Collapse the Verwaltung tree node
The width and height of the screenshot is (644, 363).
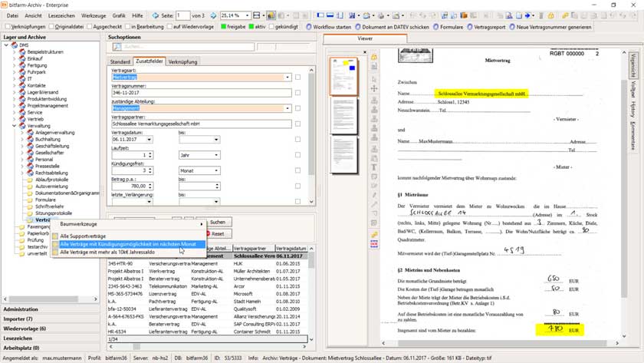(x=15, y=126)
